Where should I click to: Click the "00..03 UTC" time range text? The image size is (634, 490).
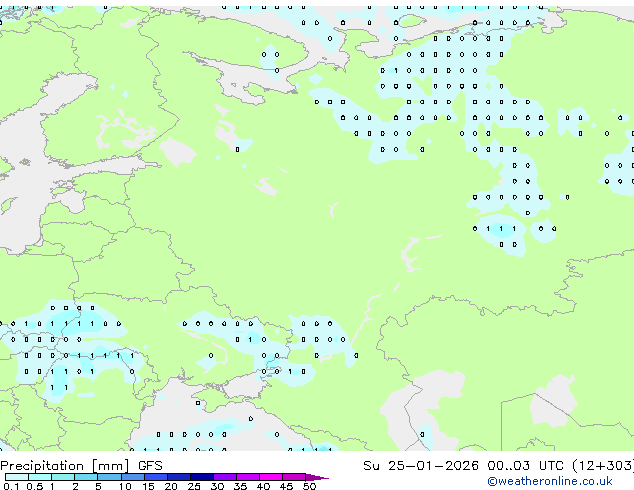[x=525, y=466]
